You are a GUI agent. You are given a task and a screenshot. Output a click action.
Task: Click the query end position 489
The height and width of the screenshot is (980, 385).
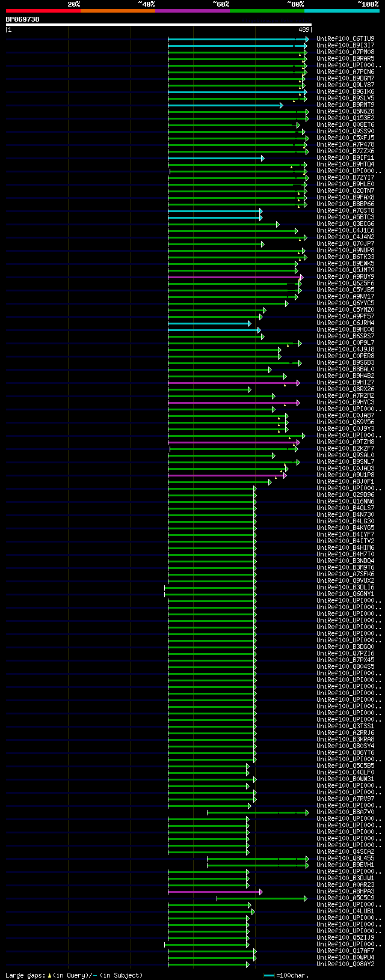tap(304, 29)
